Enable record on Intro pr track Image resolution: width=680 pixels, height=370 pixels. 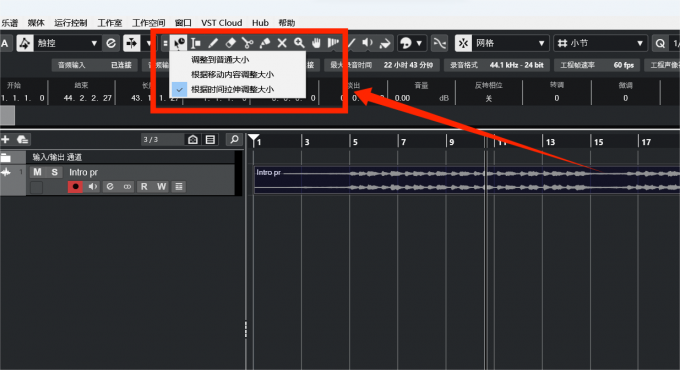click(75, 187)
